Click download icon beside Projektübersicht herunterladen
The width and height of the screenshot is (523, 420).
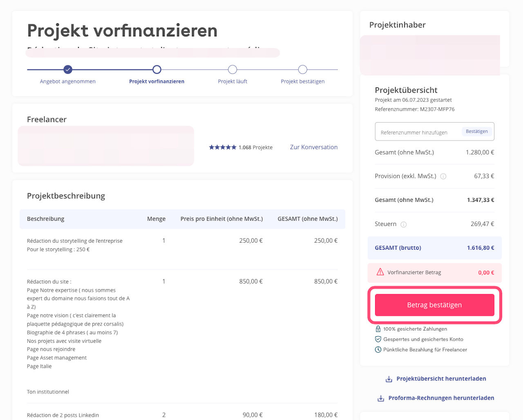[389, 379]
